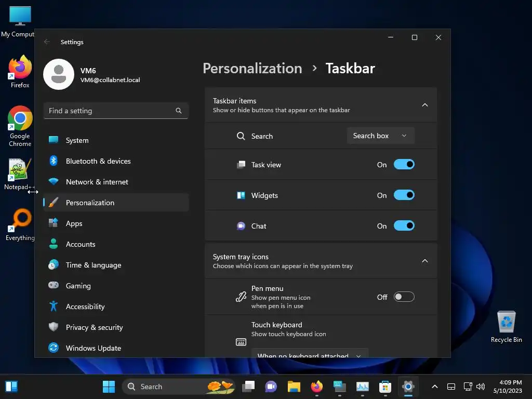This screenshot has width=532, height=399.
Task: Select the Firefox desktop shortcut
Action: [x=20, y=72]
